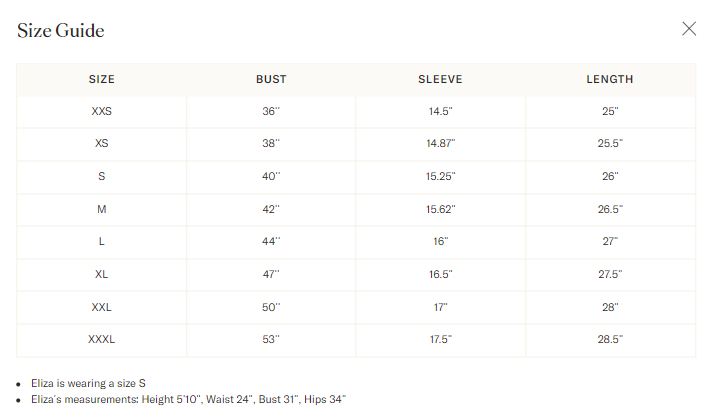
Task: Click the LENGTH column header
Action: [x=610, y=79]
